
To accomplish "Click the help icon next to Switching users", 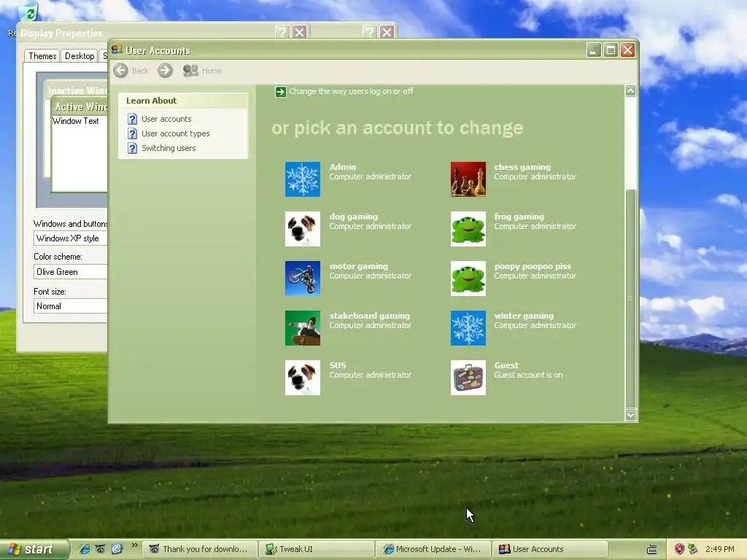I will point(133,148).
